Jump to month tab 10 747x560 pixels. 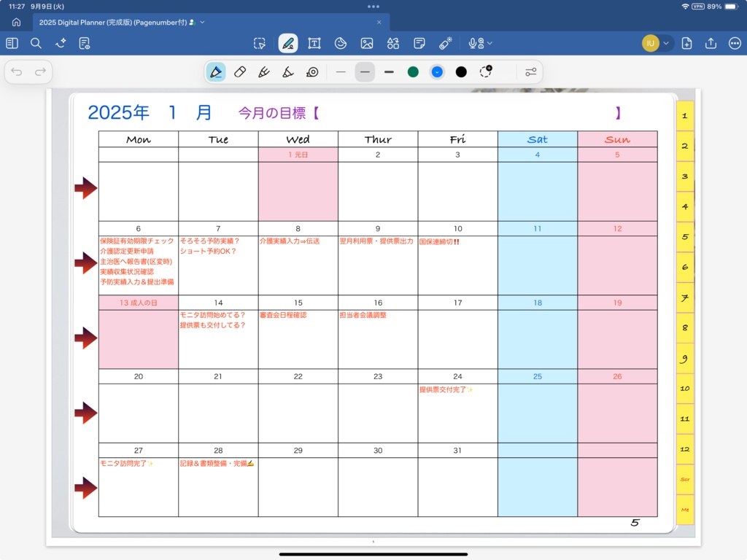[685, 389]
